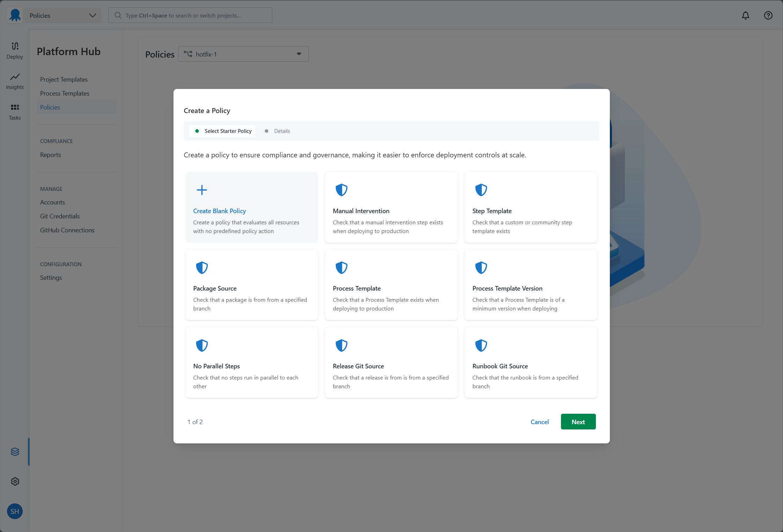
Task: Open the Tasks panel
Action: pos(15,111)
